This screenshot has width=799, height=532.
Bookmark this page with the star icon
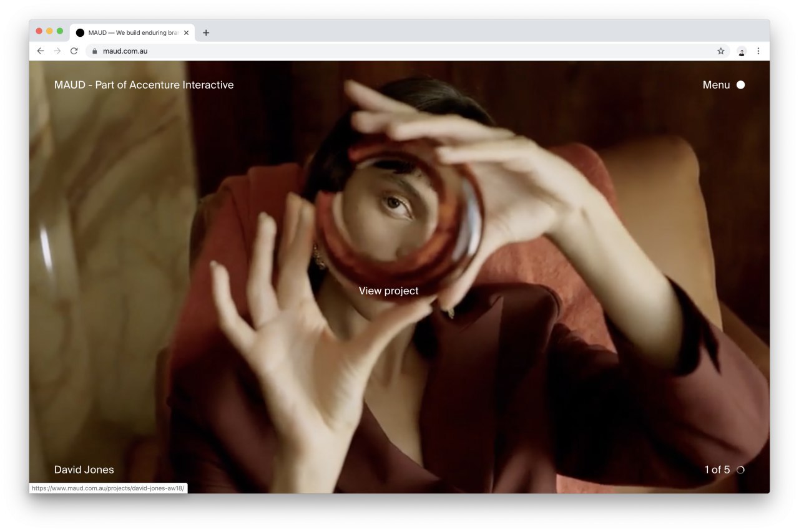pos(721,51)
